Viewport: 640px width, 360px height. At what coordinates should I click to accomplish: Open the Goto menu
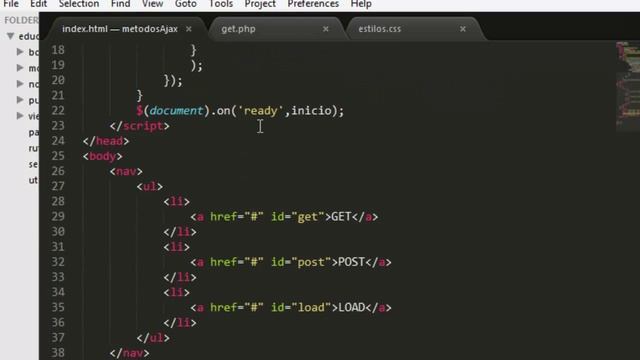[x=186, y=4]
